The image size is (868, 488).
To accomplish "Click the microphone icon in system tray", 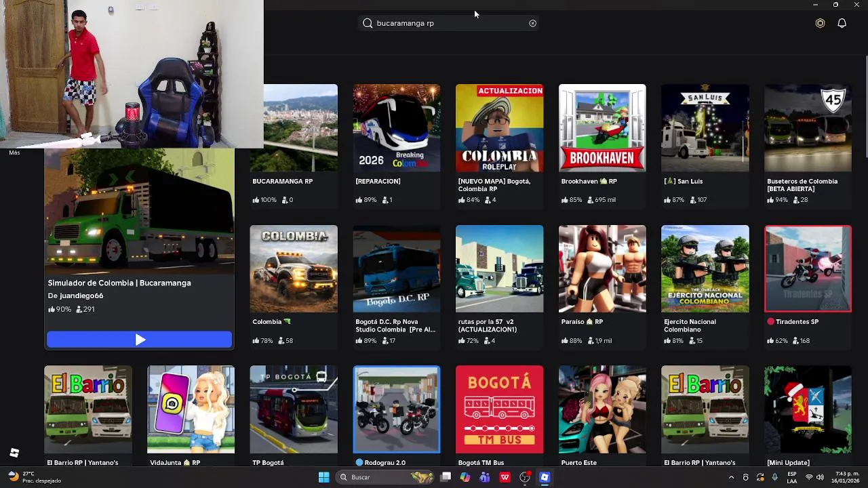I will click(775, 477).
